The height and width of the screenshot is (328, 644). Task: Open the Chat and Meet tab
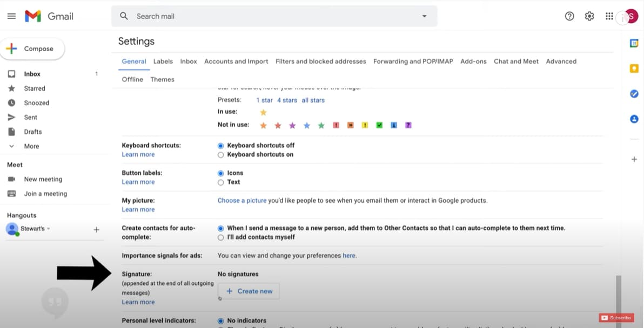[x=516, y=61]
